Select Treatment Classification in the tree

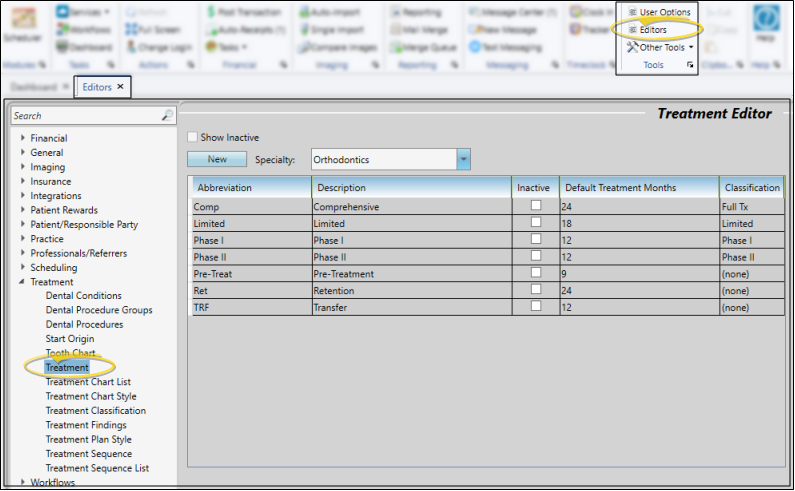pyautogui.click(x=95, y=411)
